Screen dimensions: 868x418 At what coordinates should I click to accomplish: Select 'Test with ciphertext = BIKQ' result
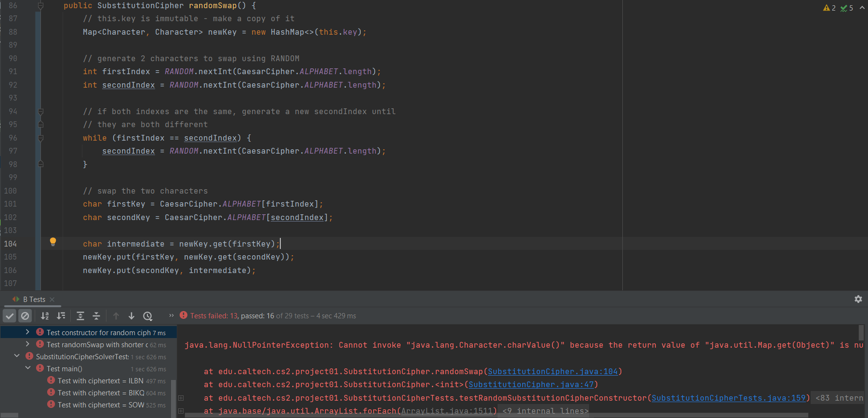coord(101,393)
